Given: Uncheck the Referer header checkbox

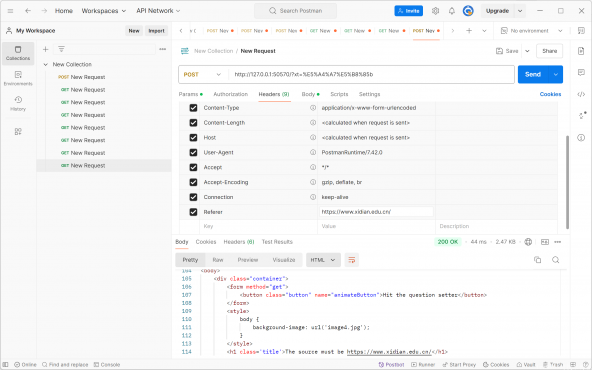Looking at the screenshot, I should [x=193, y=212].
